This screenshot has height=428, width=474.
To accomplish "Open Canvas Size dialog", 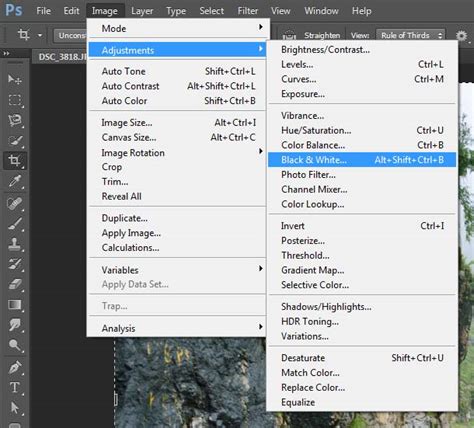I will [178, 137].
